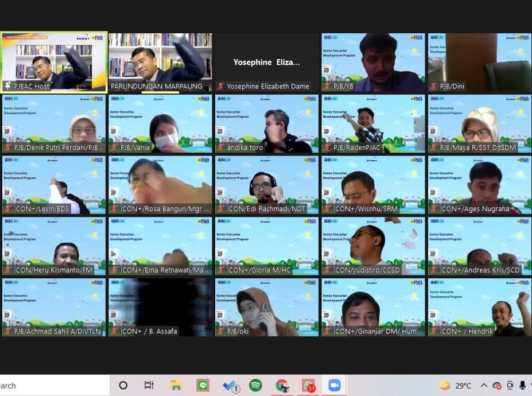Click the LINE app taskbar icon

tap(203, 385)
